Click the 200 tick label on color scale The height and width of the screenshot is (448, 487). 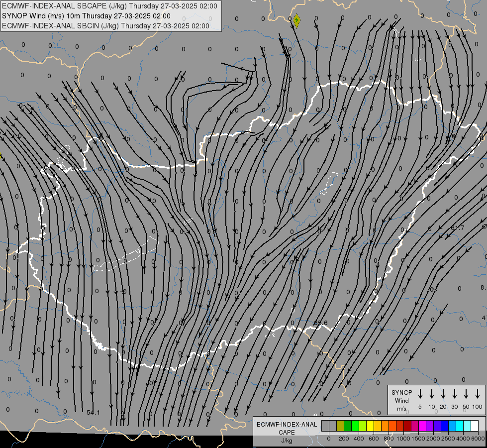coord(344,439)
